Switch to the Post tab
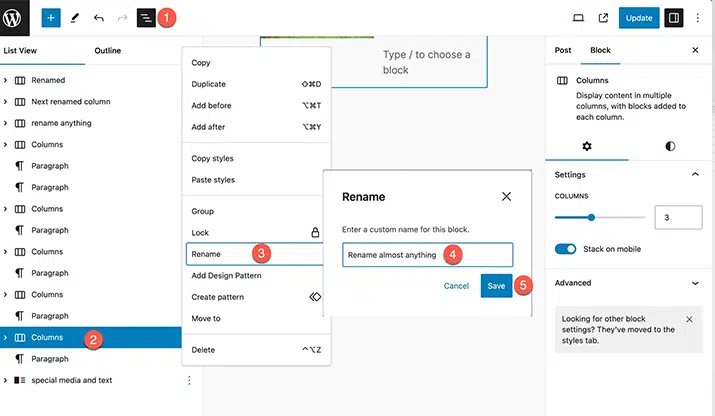715x416 pixels. 563,50
